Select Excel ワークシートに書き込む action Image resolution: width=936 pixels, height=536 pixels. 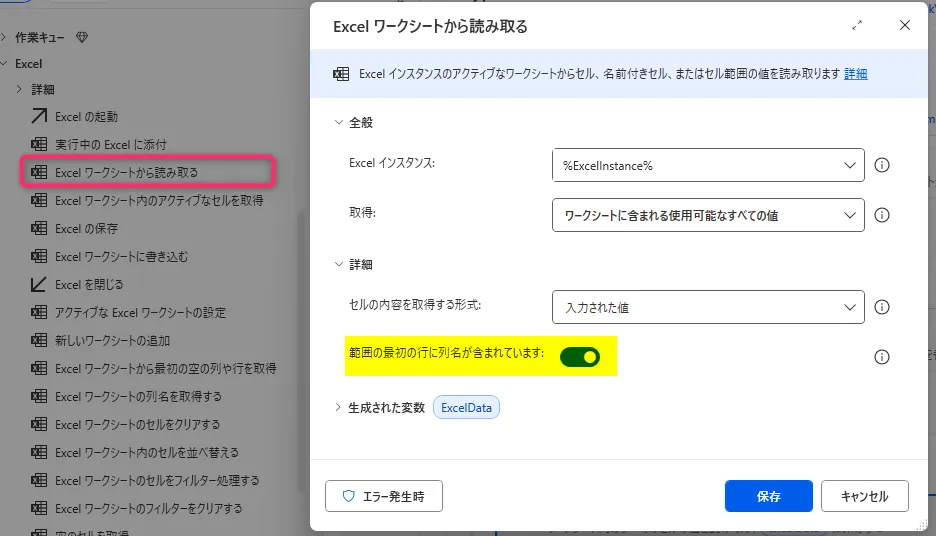point(121,257)
